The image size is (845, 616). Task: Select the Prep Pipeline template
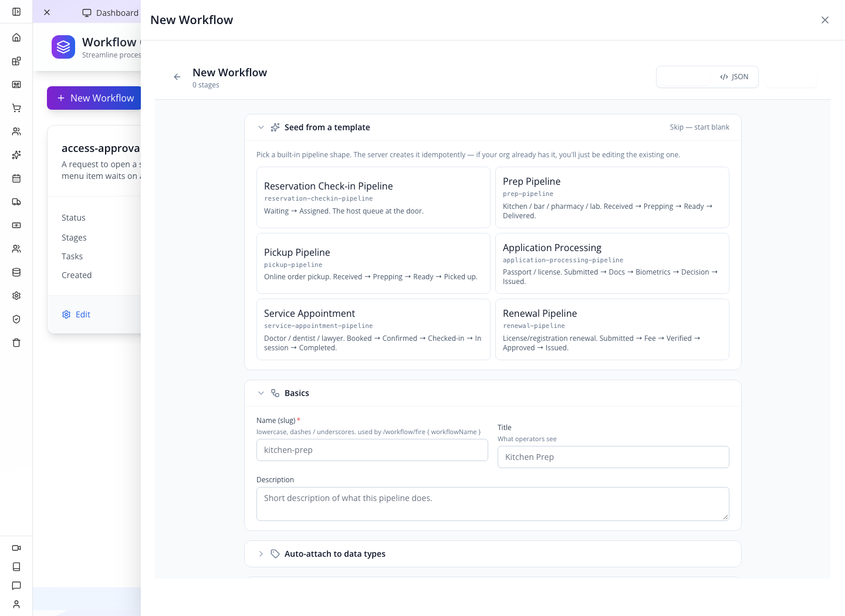[612, 198]
